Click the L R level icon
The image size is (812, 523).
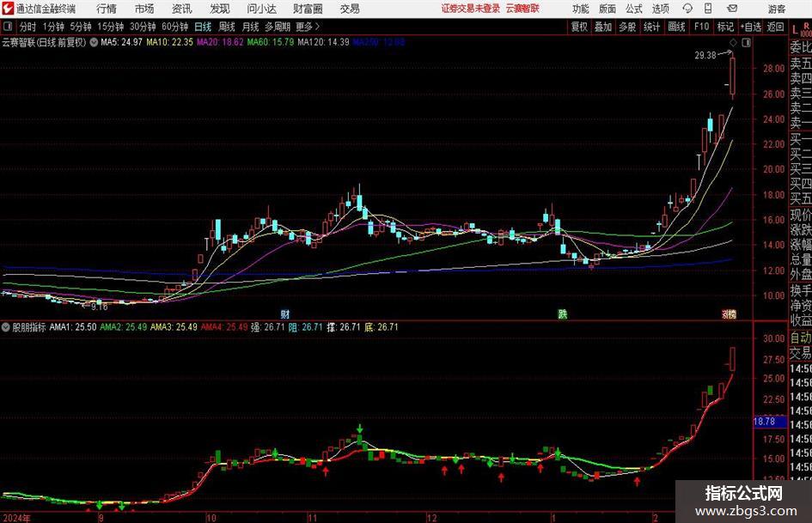[801, 29]
